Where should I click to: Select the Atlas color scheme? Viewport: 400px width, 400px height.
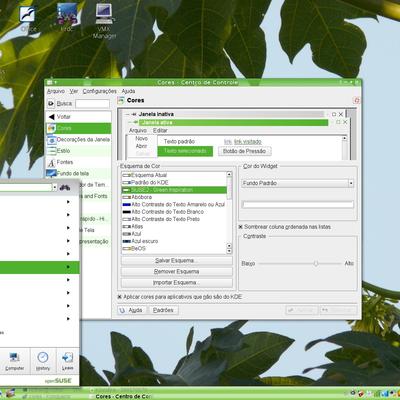174,226
